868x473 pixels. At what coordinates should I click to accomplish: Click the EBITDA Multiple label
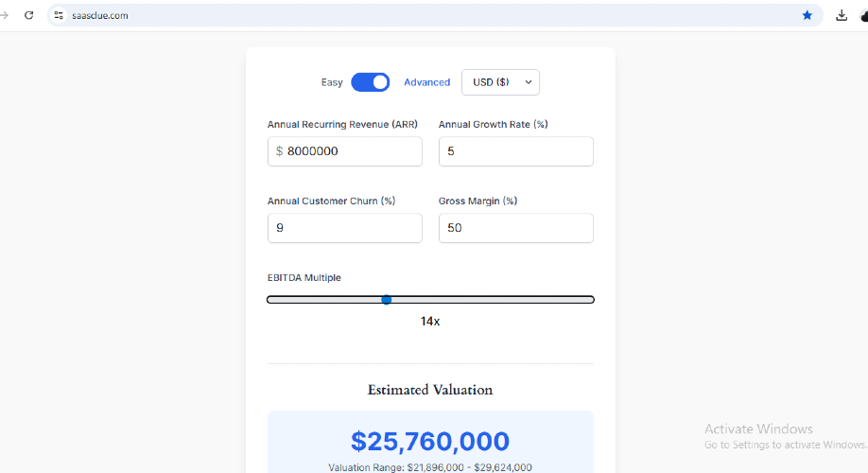pos(304,277)
